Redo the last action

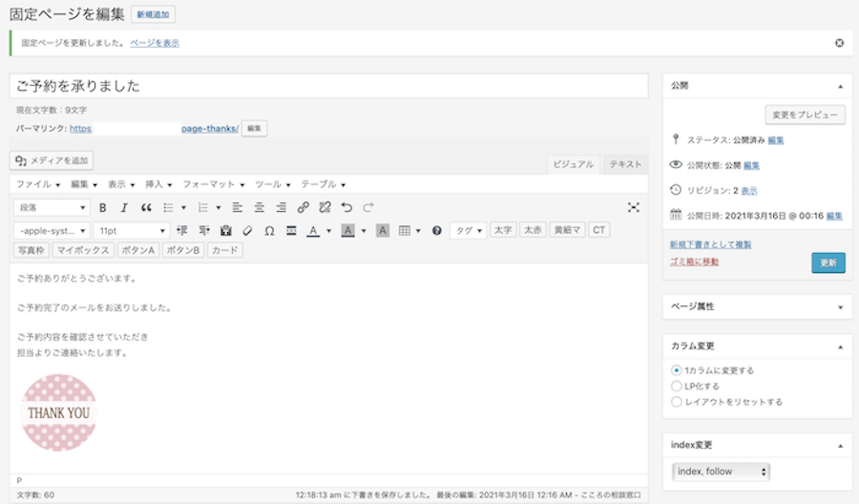point(368,208)
